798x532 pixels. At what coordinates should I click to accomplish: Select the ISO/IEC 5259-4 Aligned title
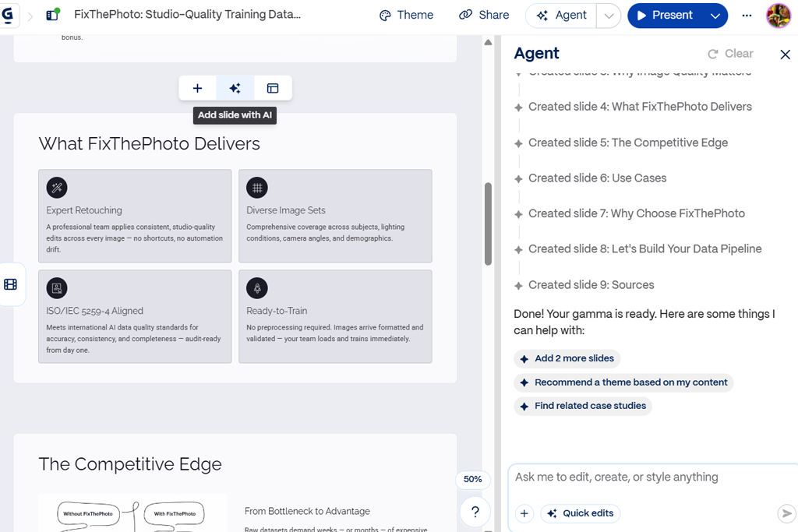pos(94,311)
